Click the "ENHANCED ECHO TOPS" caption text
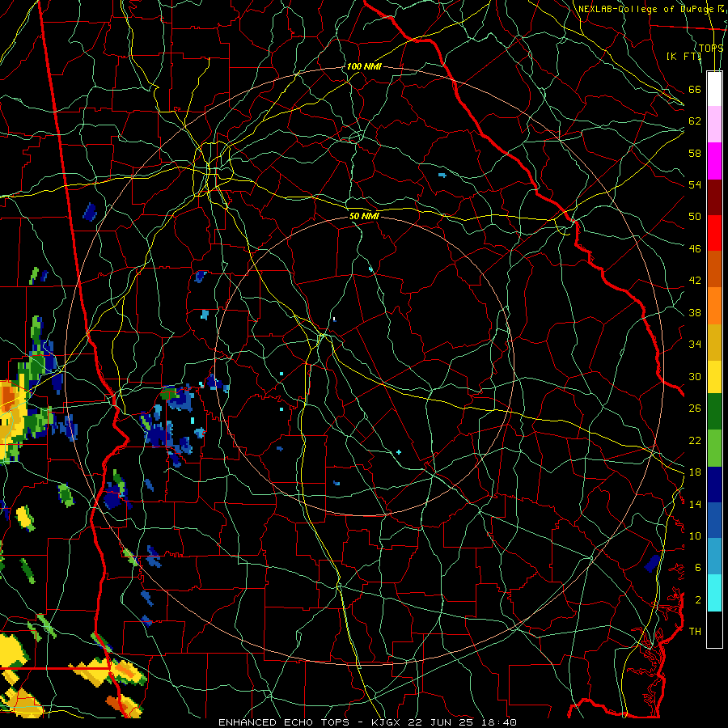Image resolution: width=728 pixels, height=728 pixels. click(x=283, y=722)
